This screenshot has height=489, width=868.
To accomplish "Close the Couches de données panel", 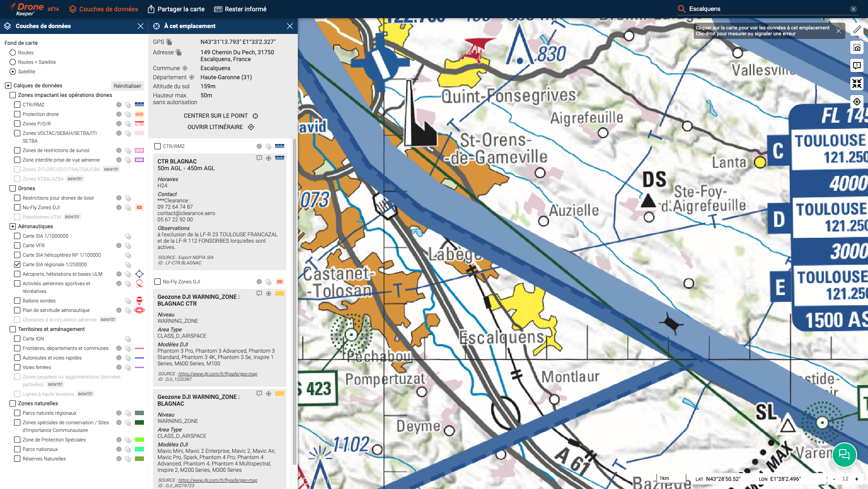I will tap(140, 26).
